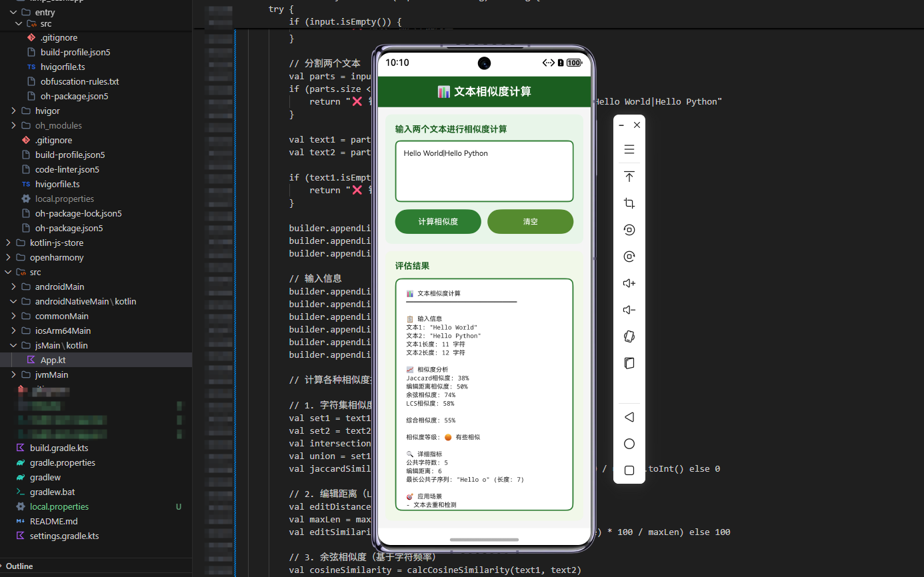Tap the 计算相似度 button

tap(438, 222)
